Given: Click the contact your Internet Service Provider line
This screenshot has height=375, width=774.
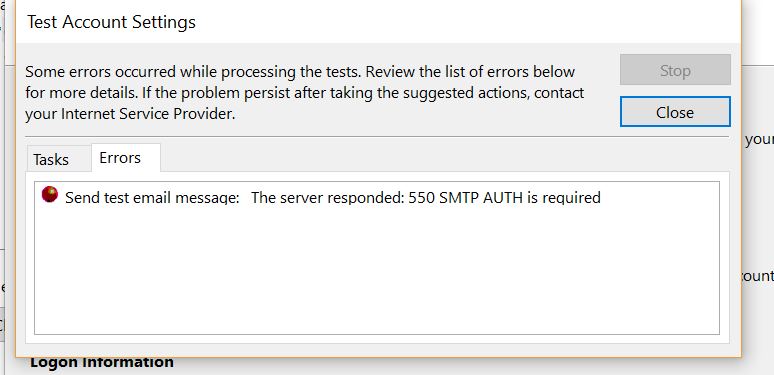Looking at the screenshot, I should tap(130, 114).
